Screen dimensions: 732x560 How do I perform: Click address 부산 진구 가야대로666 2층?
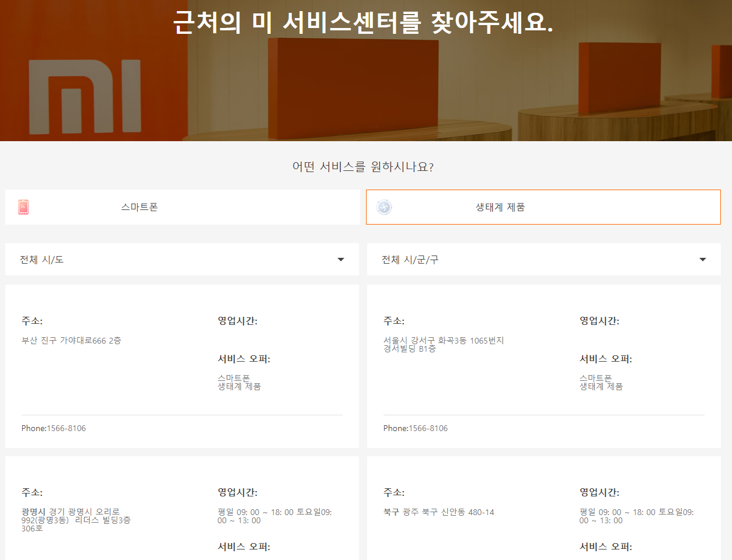(x=71, y=340)
